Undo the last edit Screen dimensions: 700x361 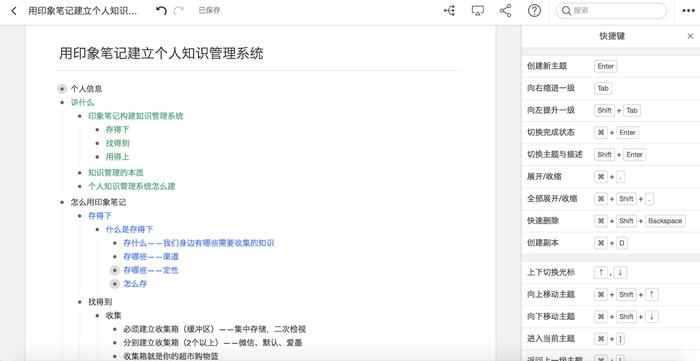[x=161, y=11]
